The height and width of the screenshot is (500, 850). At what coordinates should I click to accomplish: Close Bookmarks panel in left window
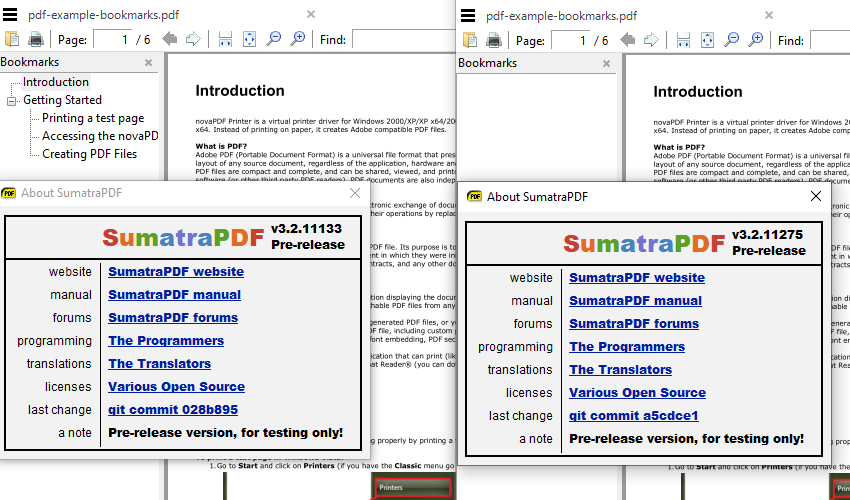[x=149, y=62]
